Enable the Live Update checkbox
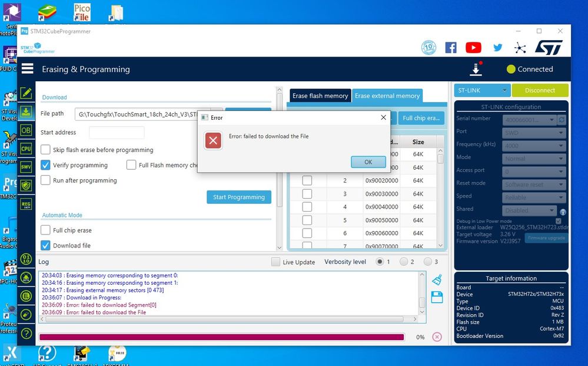 [275, 262]
